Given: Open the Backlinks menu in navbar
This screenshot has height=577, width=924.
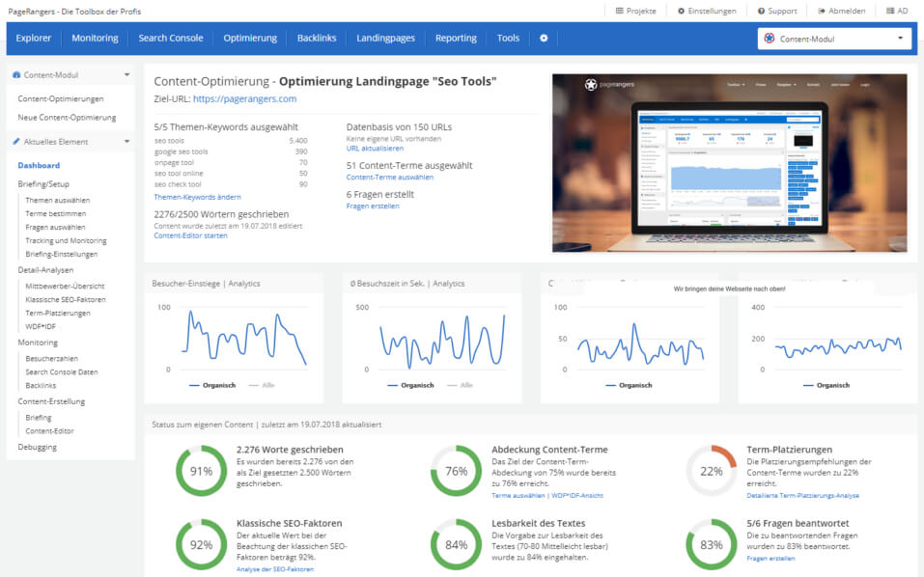Looking at the screenshot, I should tap(317, 38).
